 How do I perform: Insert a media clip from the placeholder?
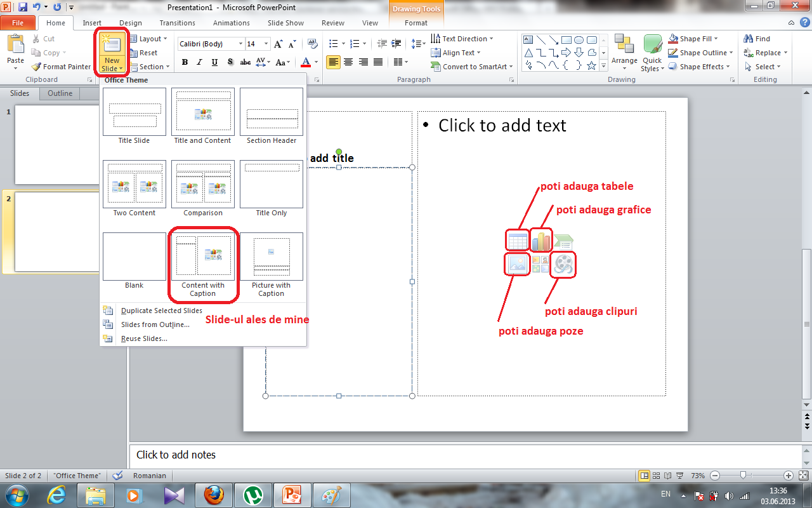click(x=563, y=265)
